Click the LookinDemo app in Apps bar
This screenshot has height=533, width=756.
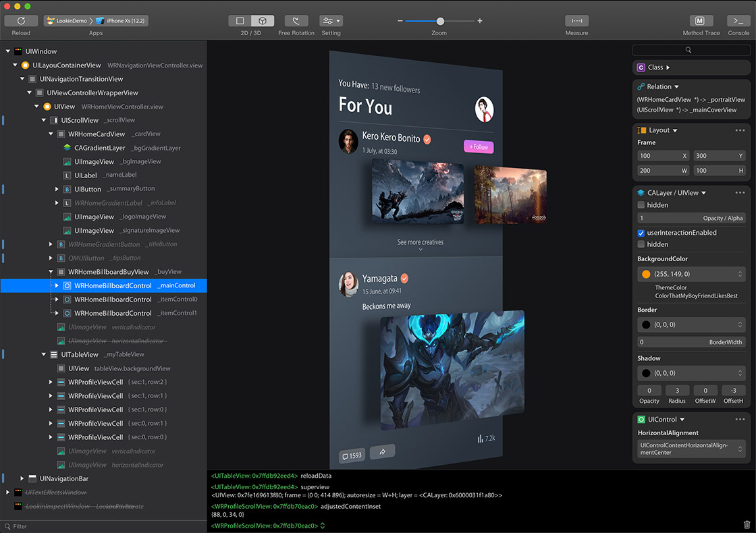coord(67,20)
